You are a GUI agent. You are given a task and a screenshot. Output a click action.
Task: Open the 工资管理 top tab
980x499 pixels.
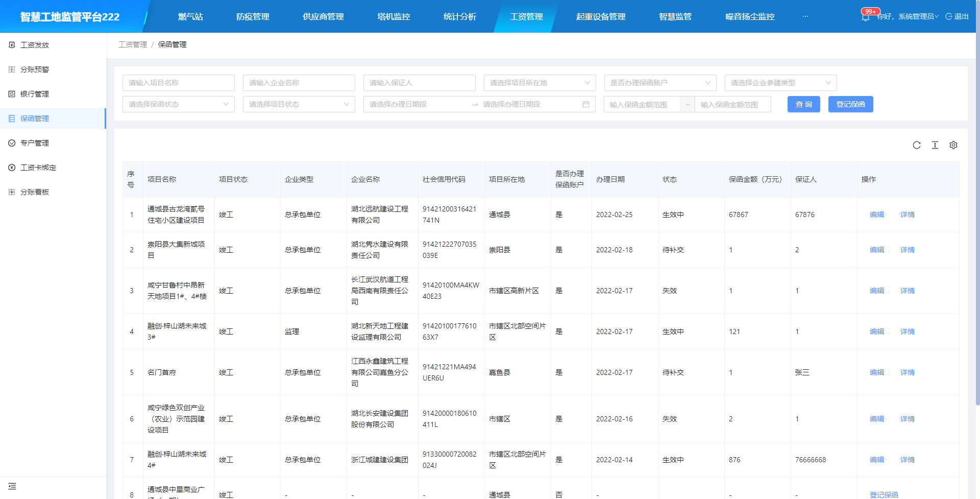tap(526, 16)
